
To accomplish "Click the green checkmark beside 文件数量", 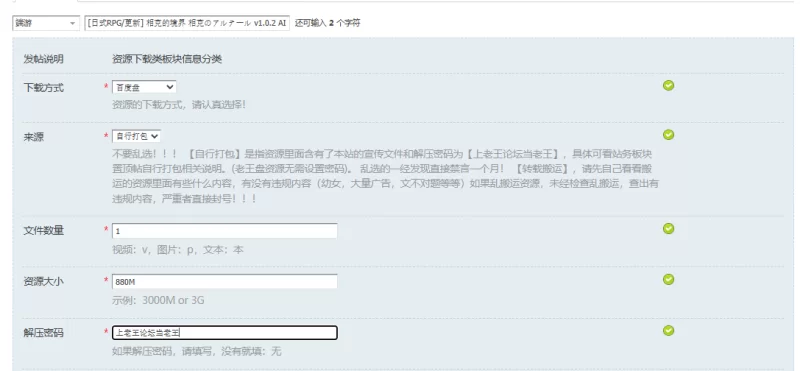I will [668, 229].
